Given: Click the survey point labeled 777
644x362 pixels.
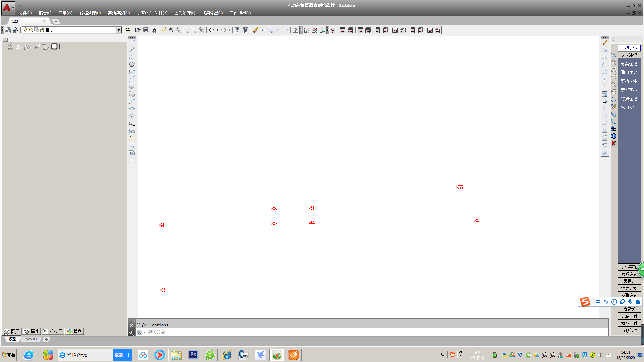Looking at the screenshot, I should point(460,187).
